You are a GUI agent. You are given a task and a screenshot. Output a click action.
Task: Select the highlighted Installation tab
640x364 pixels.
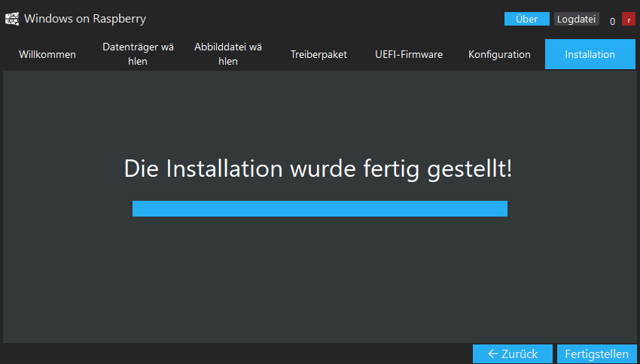[590, 54]
